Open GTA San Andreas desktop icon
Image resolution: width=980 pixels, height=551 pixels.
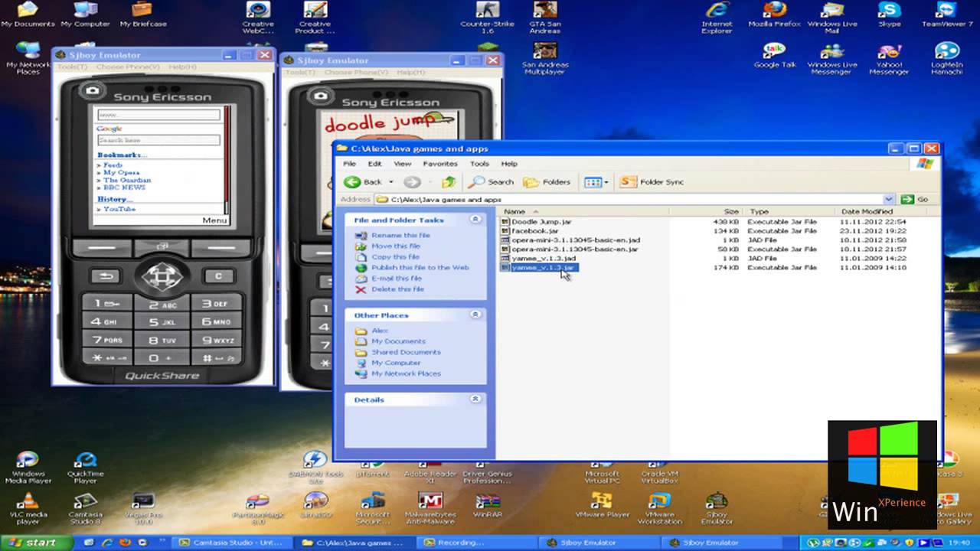coord(545,18)
